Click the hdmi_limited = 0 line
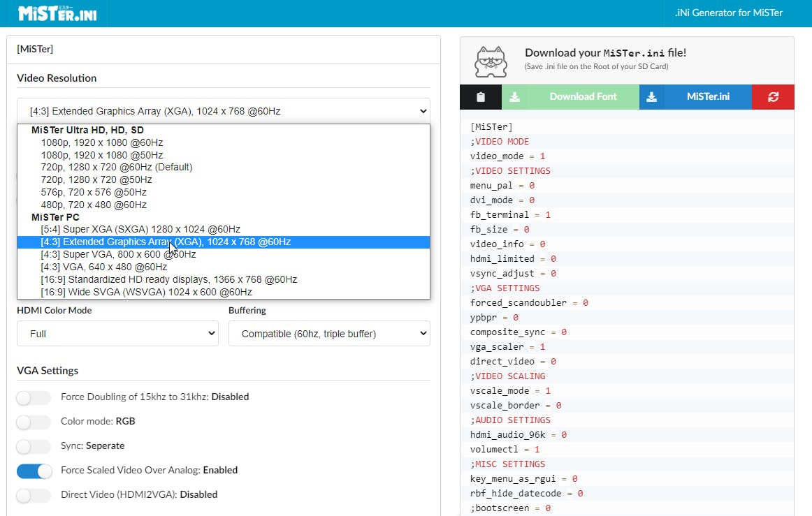This screenshot has width=812, height=516. click(627, 259)
